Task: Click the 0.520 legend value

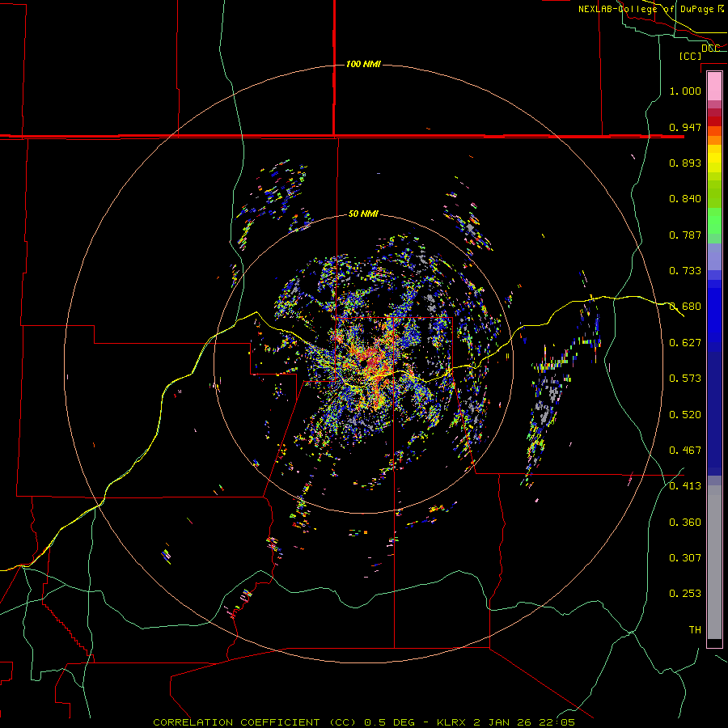Action: tap(685, 415)
